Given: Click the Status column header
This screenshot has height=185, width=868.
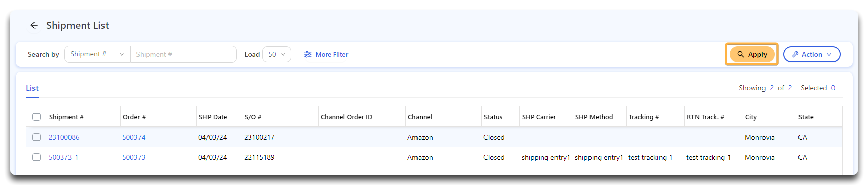Looking at the screenshot, I should coord(493,117).
